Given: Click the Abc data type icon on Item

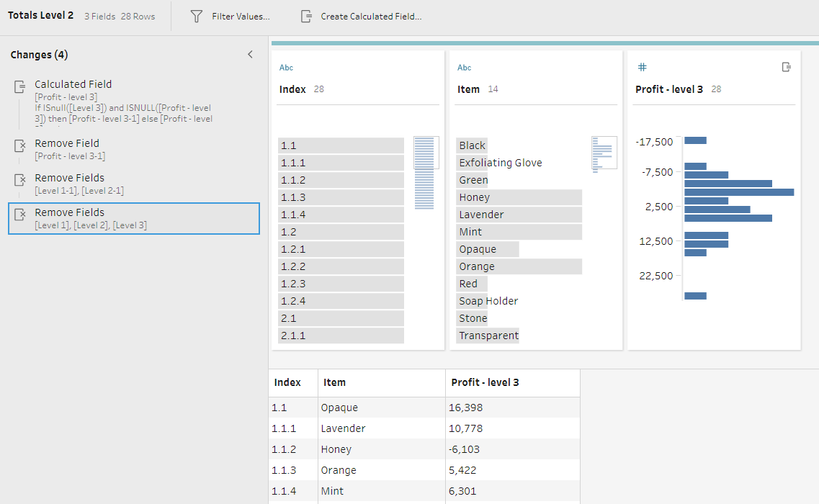Looking at the screenshot, I should (465, 68).
